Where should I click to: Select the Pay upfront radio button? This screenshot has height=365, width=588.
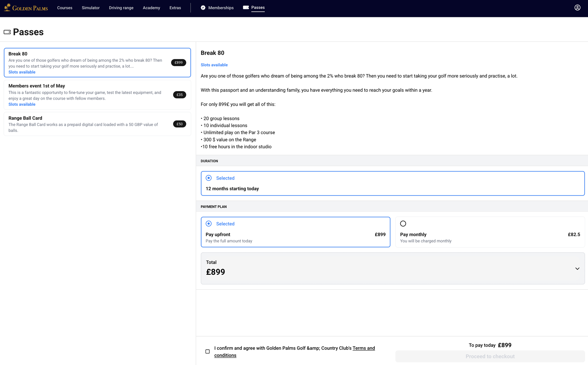209,224
